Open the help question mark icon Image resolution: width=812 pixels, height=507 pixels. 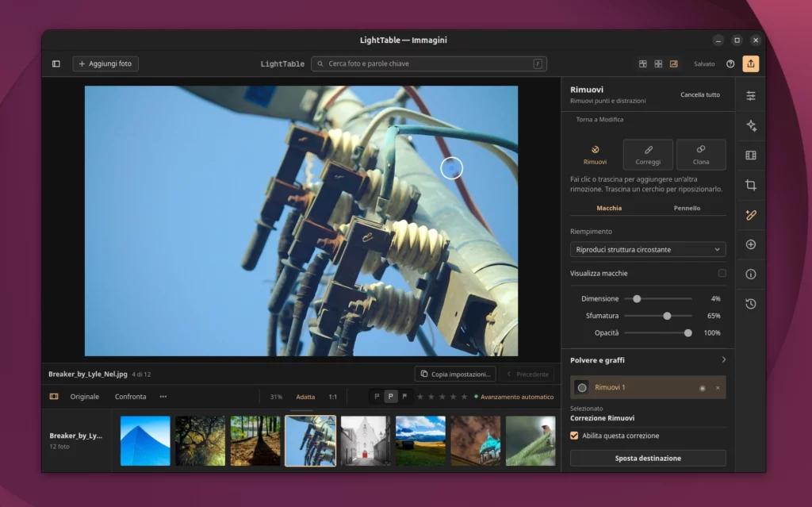click(x=730, y=63)
